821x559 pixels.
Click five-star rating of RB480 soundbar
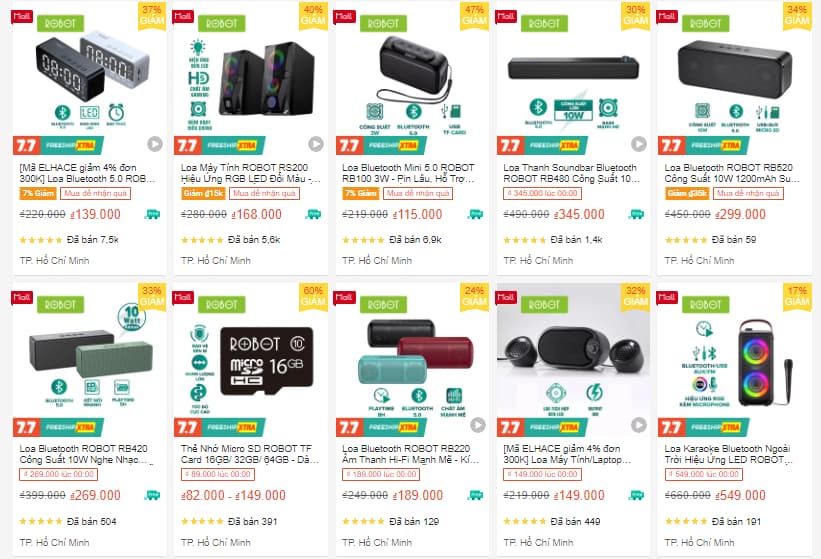[x=524, y=240]
